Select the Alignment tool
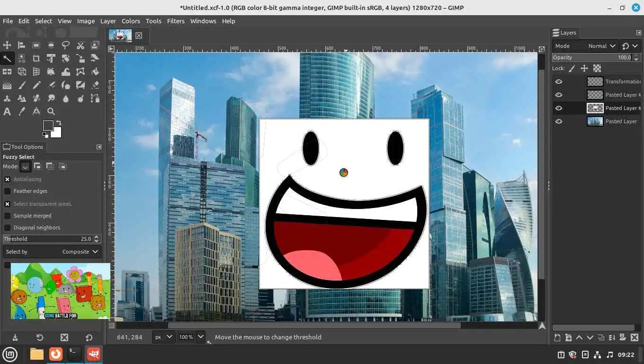Image resolution: width=644 pixels, height=364 pixels. tap(22, 45)
